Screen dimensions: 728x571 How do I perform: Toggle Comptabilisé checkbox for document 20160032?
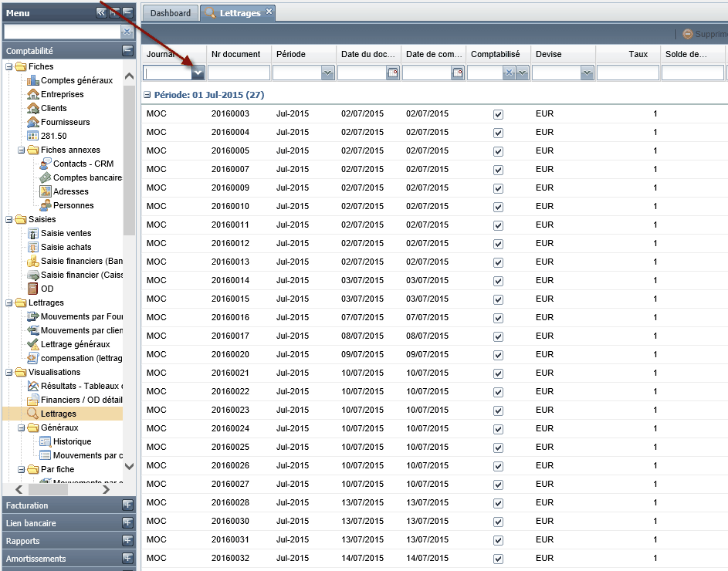pos(498,559)
